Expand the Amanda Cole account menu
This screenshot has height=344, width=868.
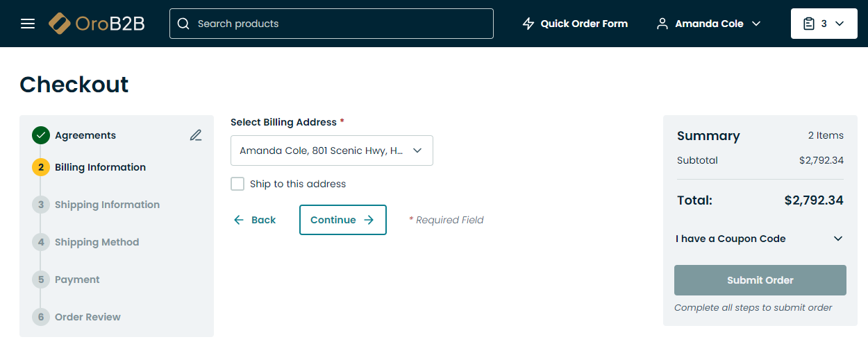click(x=756, y=24)
